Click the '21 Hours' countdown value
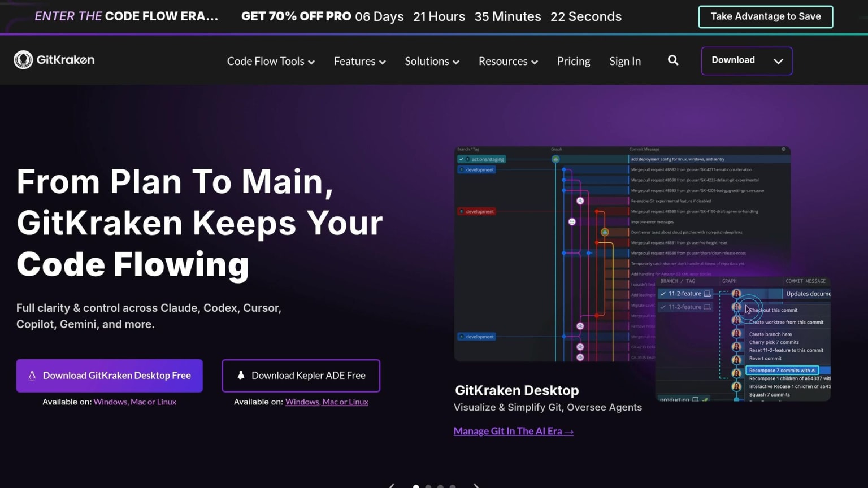Viewport: 868px width, 488px height. tap(439, 16)
